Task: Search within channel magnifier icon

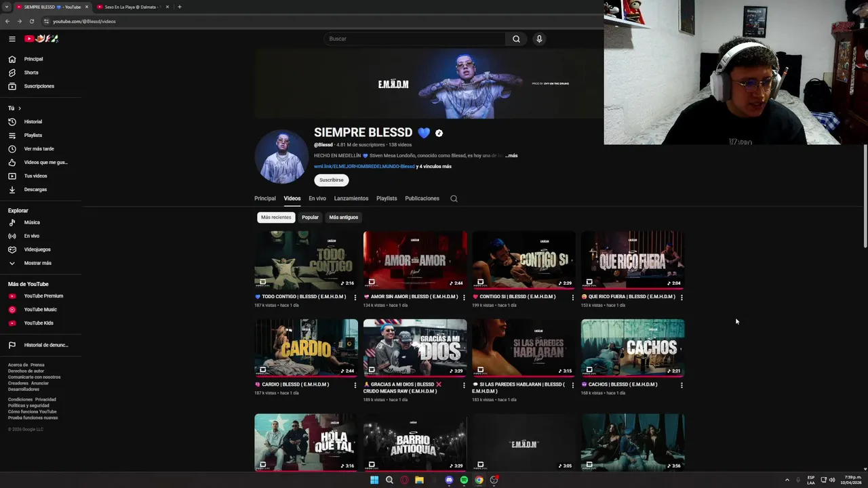Action: 454,199
